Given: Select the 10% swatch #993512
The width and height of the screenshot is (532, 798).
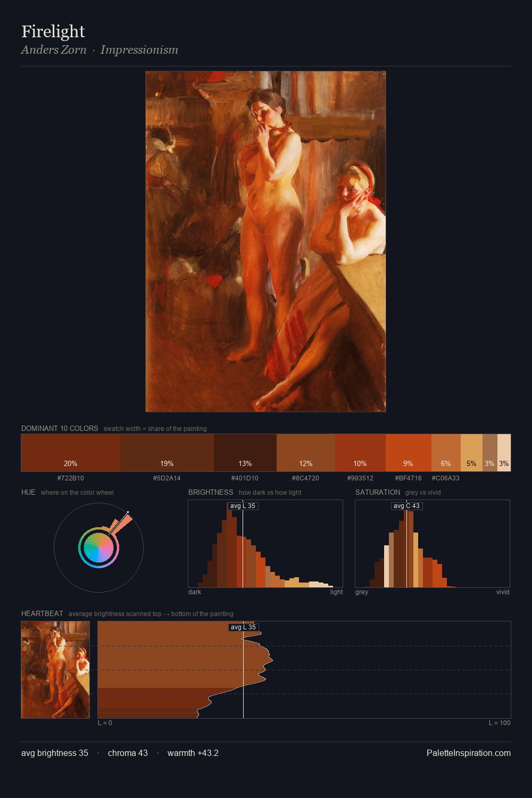Looking at the screenshot, I should point(360,453).
